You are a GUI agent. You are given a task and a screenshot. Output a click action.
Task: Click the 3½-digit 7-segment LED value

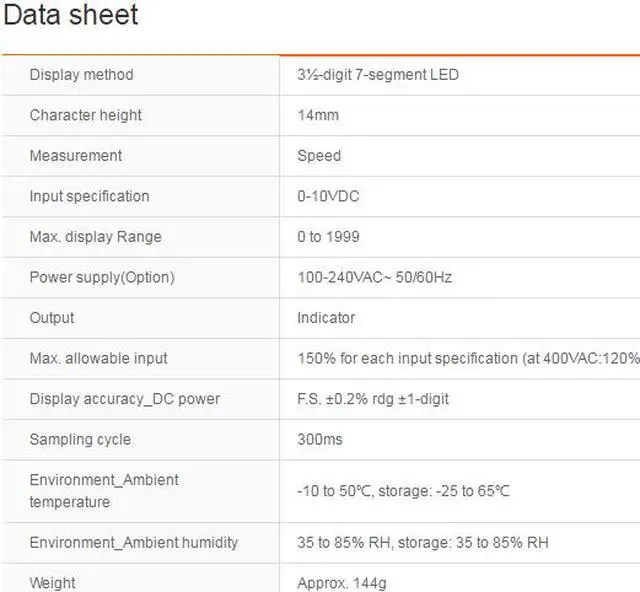tap(378, 75)
